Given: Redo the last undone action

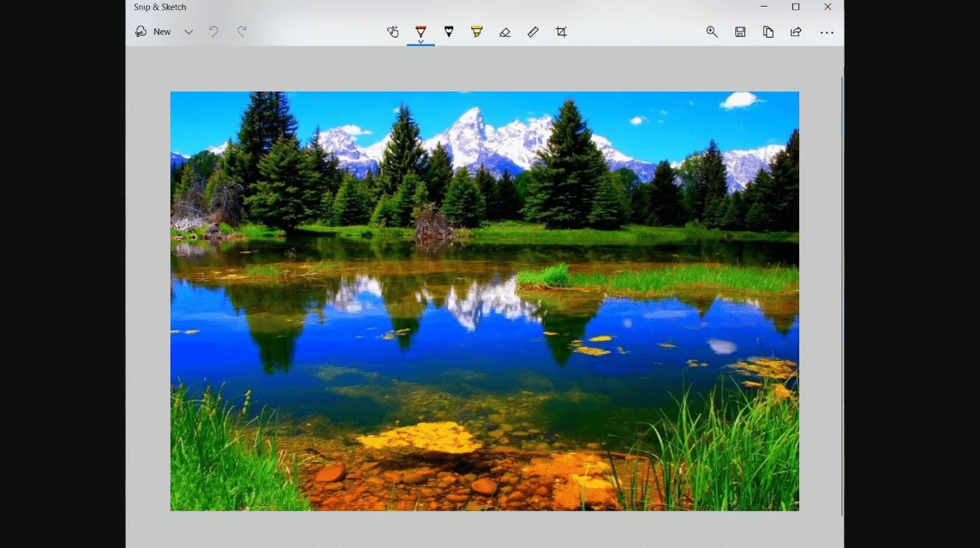Looking at the screenshot, I should point(242,32).
